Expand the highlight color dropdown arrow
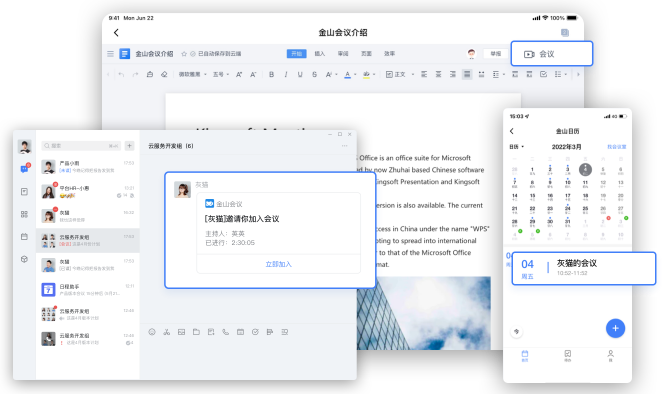665x394 pixels. (x=374, y=75)
